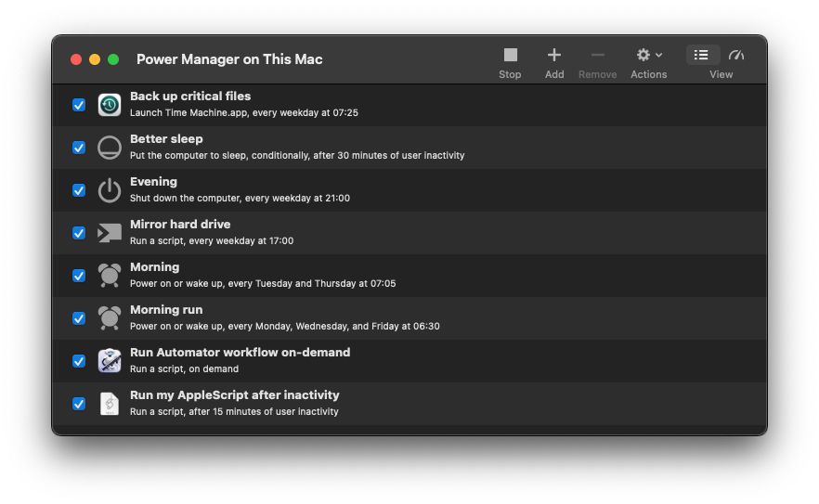The height and width of the screenshot is (504, 819).
Task: Click the Stop label in toolbar
Action: tap(510, 74)
